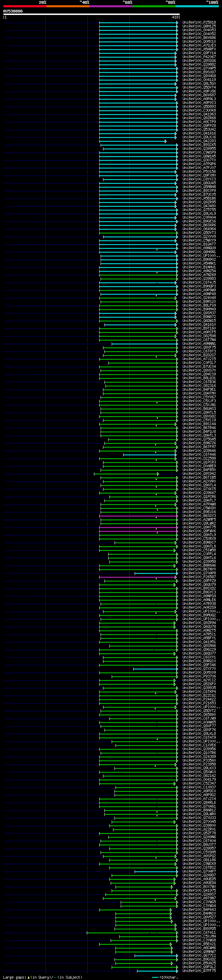
Task: Click the alignment bar for UniRef100_Q9S942
Action: pyautogui.click(x=126, y=474)
